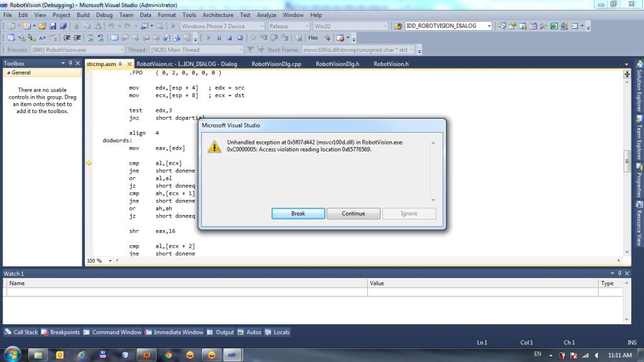Open the Resource View side tab
The height and width of the screenshot is (362, 644).
[x=639, y=224]
